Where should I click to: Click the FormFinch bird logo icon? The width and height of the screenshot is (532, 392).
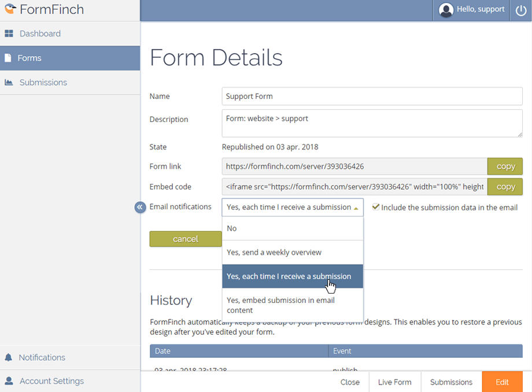(10, 9)
